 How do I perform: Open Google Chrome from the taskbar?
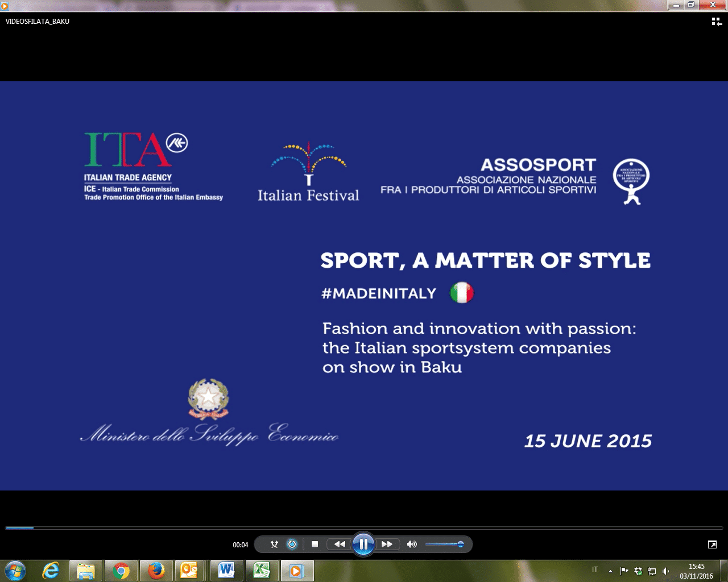point(121,570)
